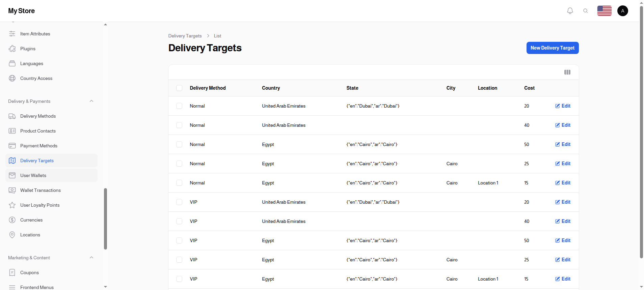Open Payment Methods in sidebar

coord(51,146)
